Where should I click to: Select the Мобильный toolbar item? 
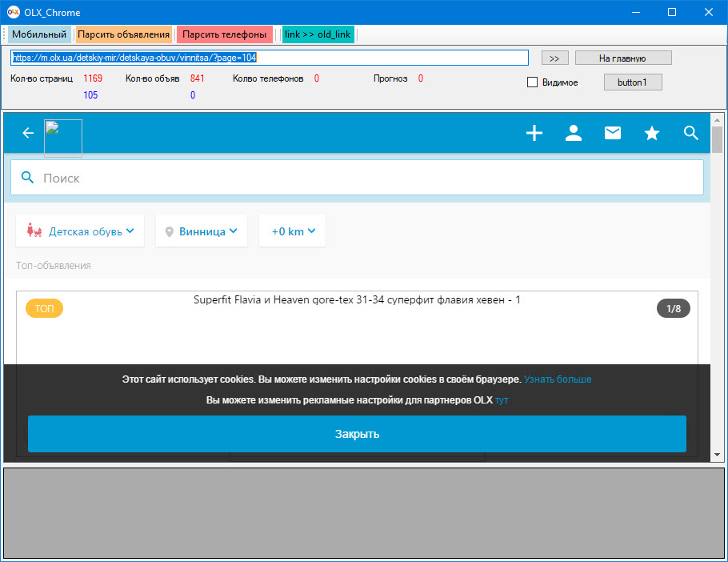[39, 34]
